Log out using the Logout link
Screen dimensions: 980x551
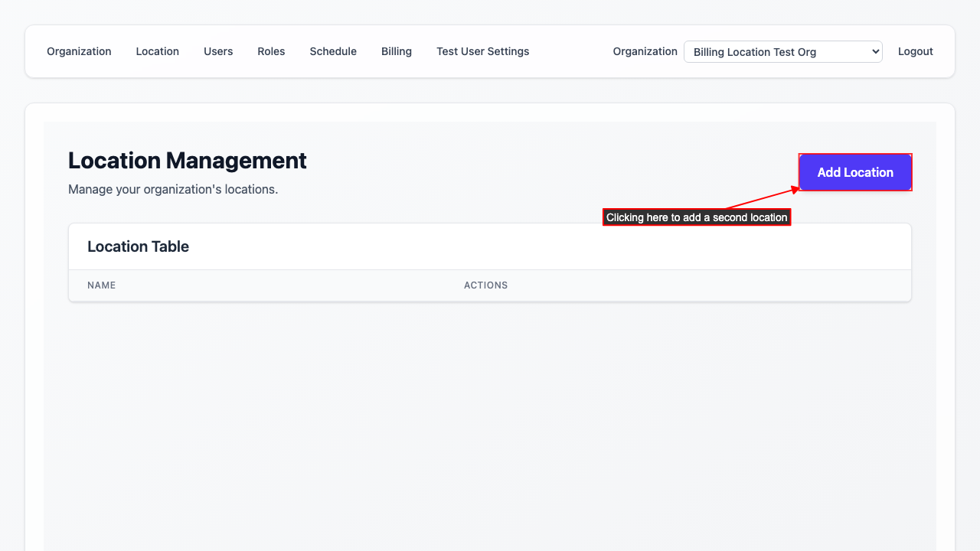pos(915,51)
